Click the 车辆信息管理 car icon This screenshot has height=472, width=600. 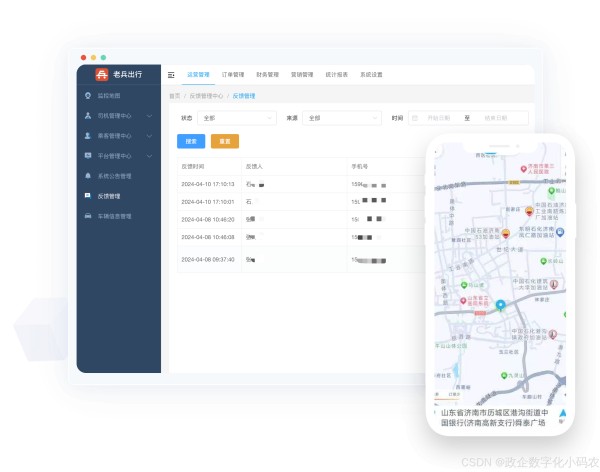(x=88, y=216)
